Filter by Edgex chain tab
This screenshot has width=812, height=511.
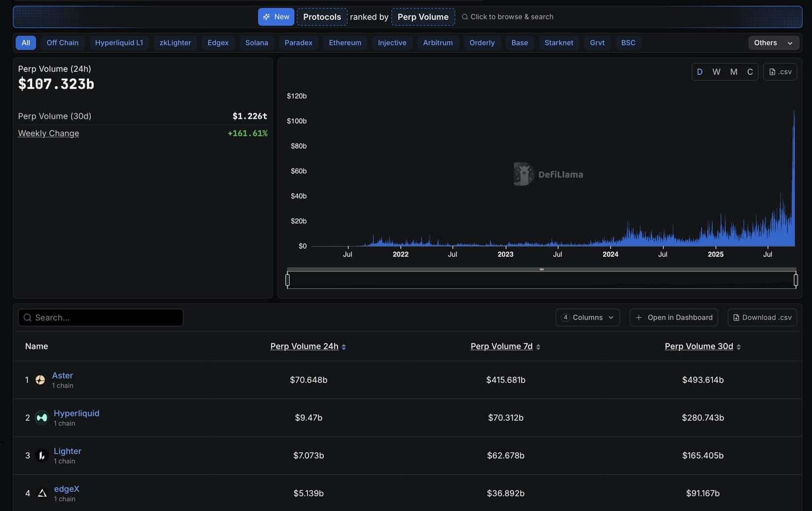(x=218, y=43)
